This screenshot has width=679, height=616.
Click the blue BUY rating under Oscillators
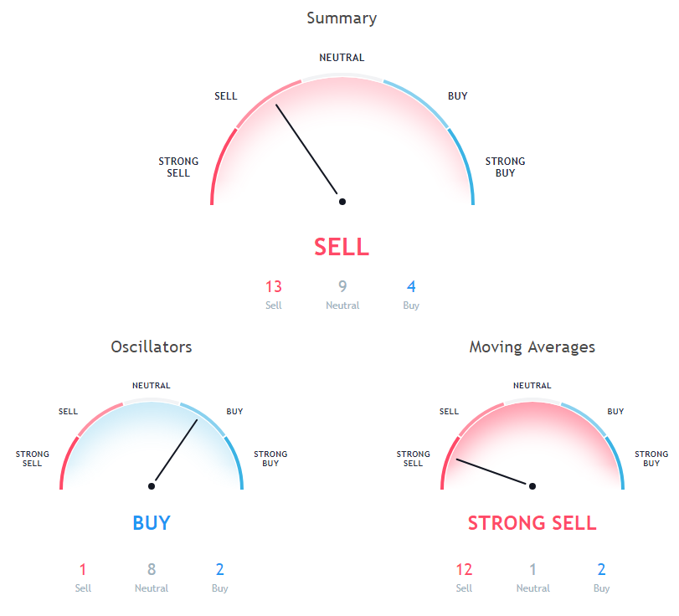tap(152, 523)
